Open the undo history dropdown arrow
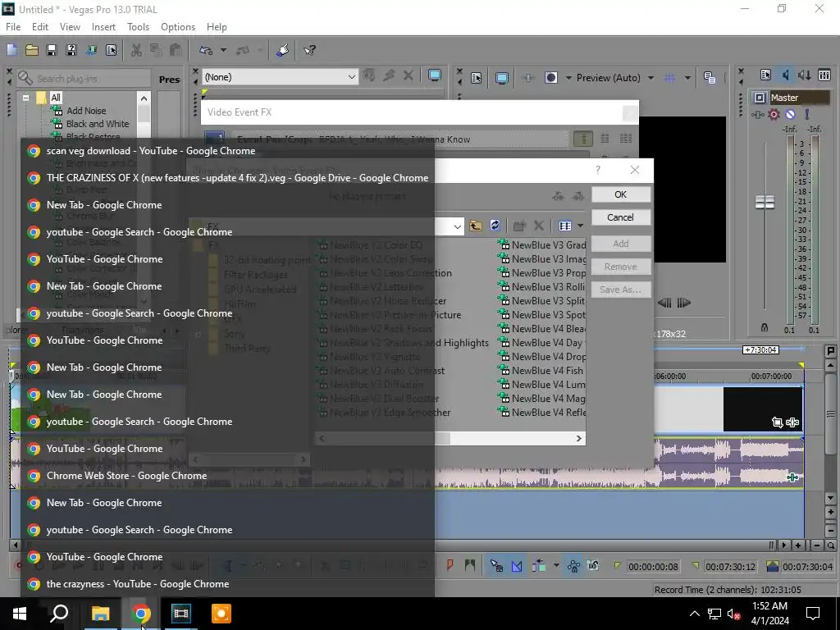This screenshot has height=630, width=840. (223, 50)
